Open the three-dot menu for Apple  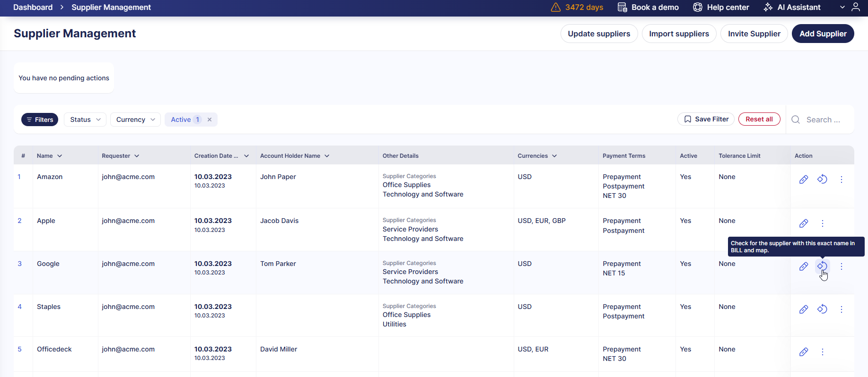tap(822, 223)
